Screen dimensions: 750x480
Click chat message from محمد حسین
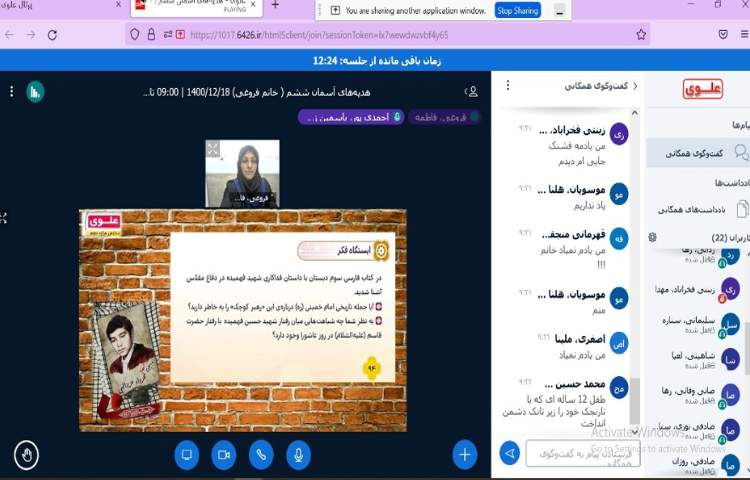pyautogui.click(x=564, y=402)
